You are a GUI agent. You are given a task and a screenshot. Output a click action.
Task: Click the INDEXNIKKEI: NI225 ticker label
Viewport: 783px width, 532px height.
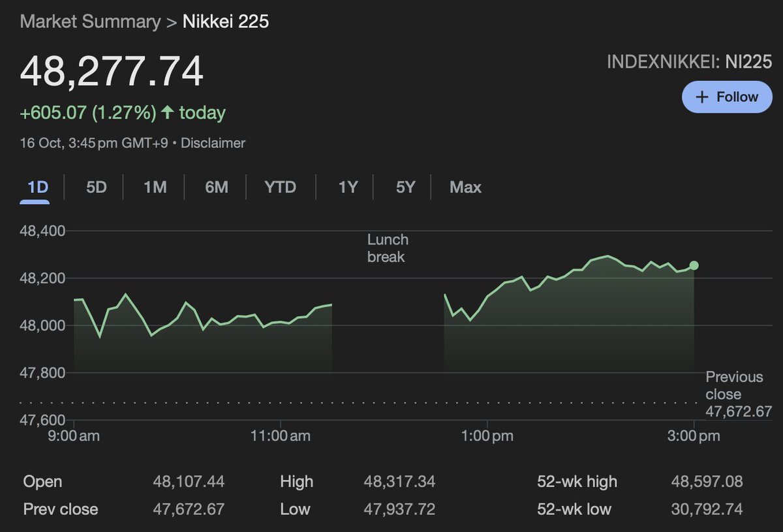click(689, 62)
